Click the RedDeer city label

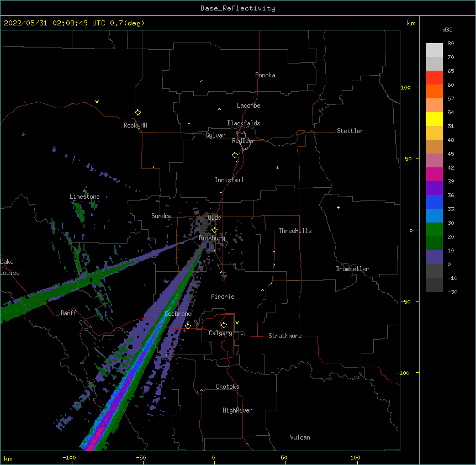[x=243, y=141]
